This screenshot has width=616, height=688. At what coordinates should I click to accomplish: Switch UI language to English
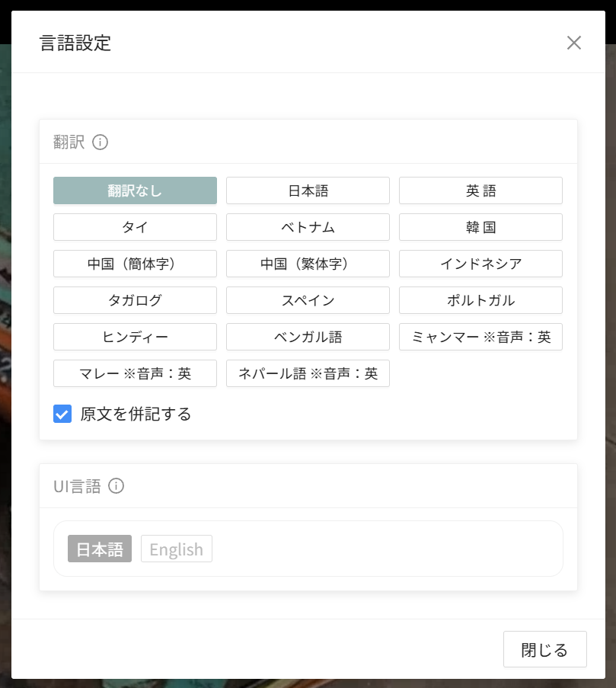[176, 549]
